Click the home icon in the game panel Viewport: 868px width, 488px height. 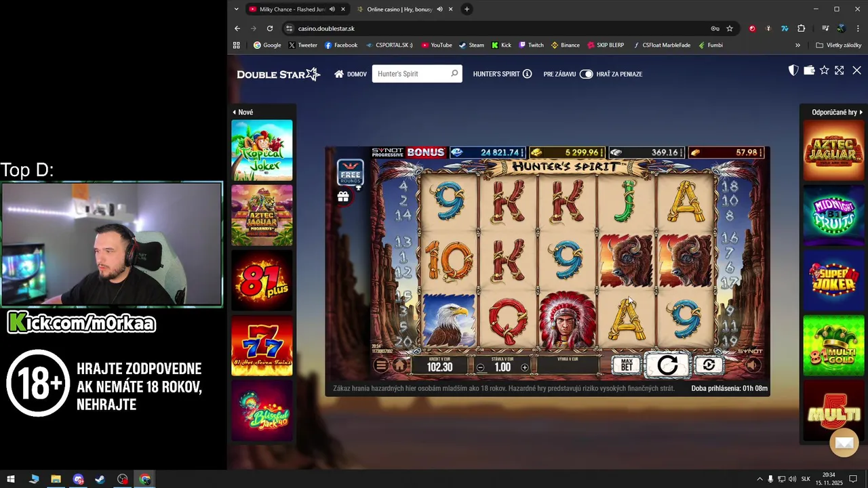[400, 366]
